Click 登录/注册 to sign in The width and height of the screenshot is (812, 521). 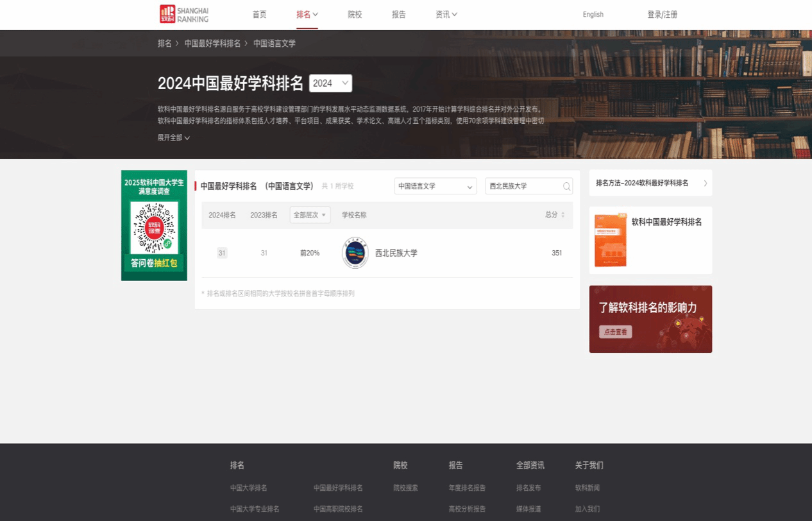(x=661, y=14)
